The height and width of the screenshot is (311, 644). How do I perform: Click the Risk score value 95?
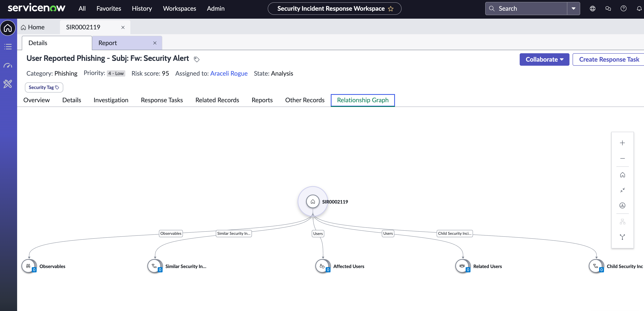point(166,73)
